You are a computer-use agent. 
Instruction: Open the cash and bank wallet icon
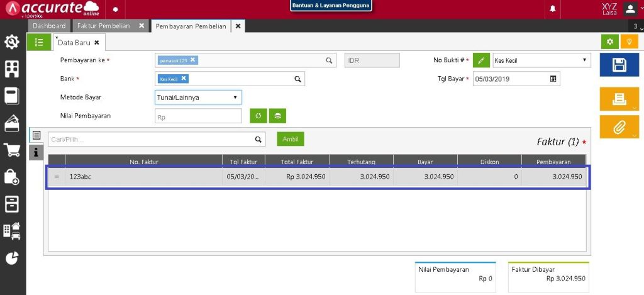pyautogui.click(x=12, y=123)
